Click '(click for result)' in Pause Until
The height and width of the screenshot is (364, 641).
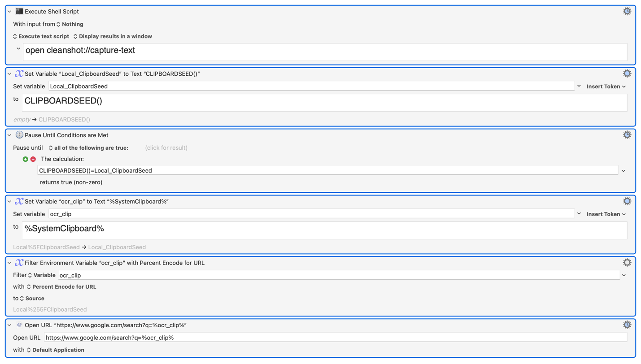pyautogui.click(x=166, y=148)
